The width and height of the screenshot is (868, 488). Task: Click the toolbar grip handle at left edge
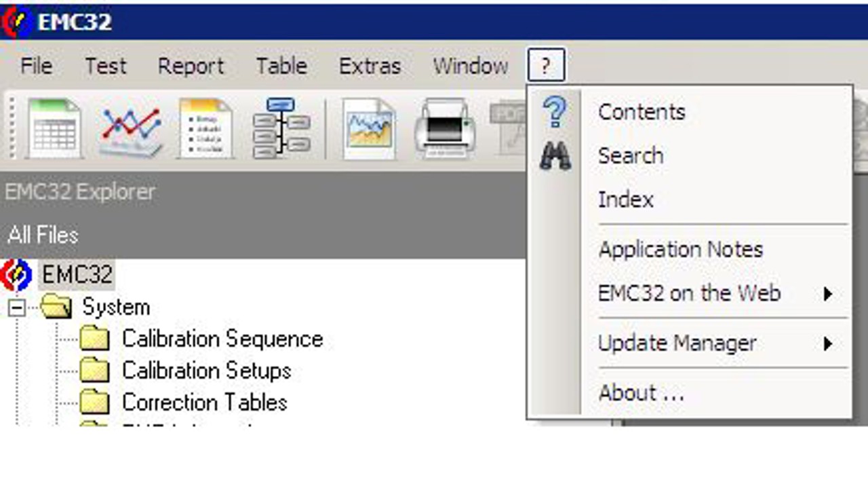coord(12,128)
